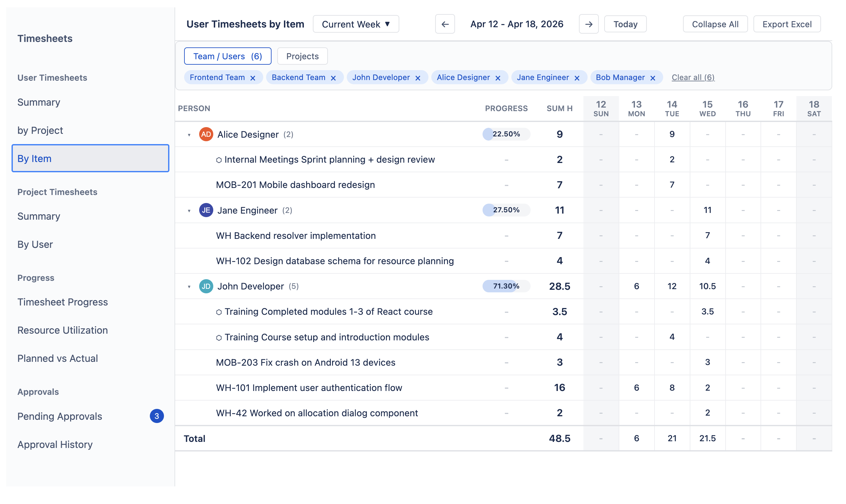
Task: Remove the Jane Engineer filter chip
Action: tap(577, 77)
